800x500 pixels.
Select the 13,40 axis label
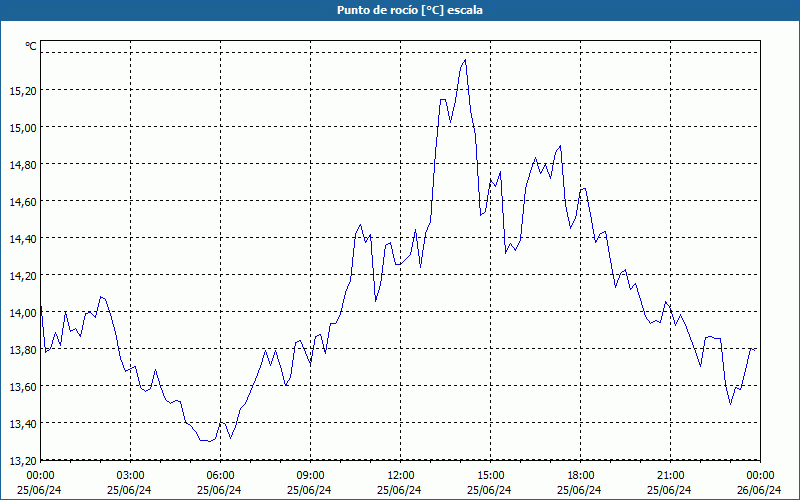pos(23,423)
